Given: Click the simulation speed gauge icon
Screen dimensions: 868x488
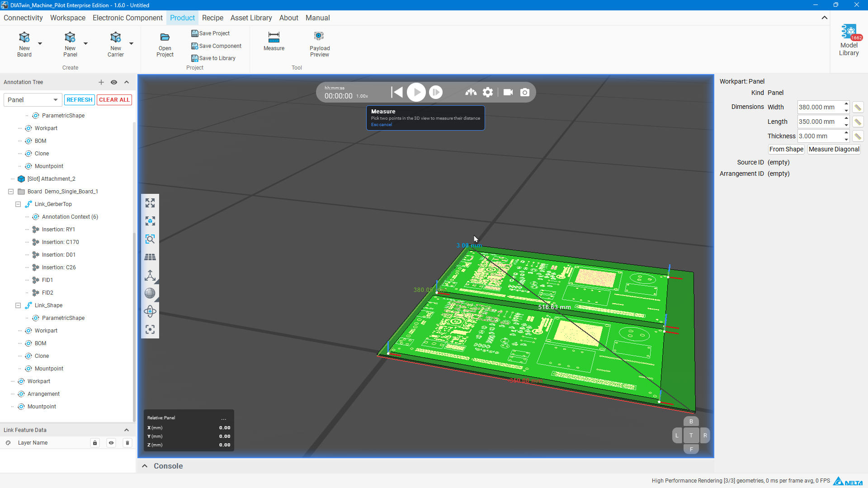Looking at the screenshot, I should [x=471, y=92].
